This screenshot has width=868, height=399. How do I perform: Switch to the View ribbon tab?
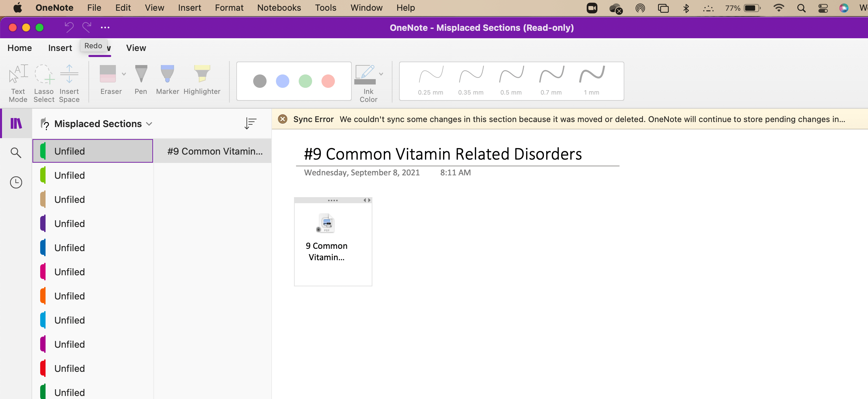[x=136, y=48]
